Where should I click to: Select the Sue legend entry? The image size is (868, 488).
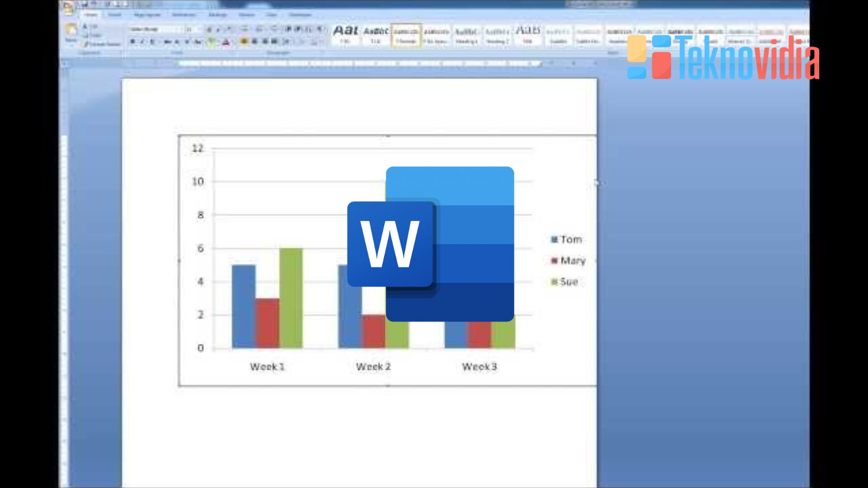(x=565, y=282)
